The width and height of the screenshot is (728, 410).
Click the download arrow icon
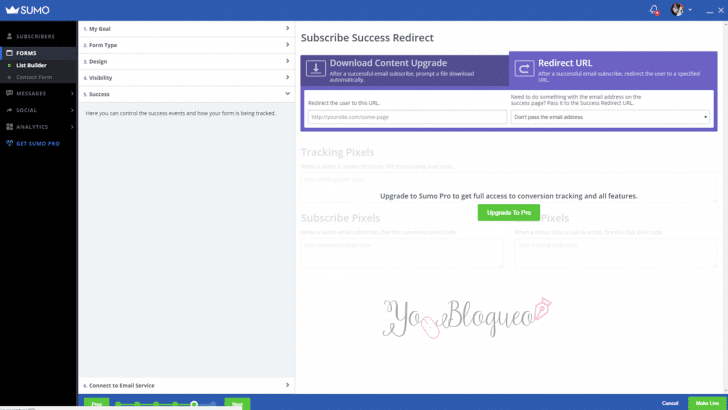click(x=316, y=69)
